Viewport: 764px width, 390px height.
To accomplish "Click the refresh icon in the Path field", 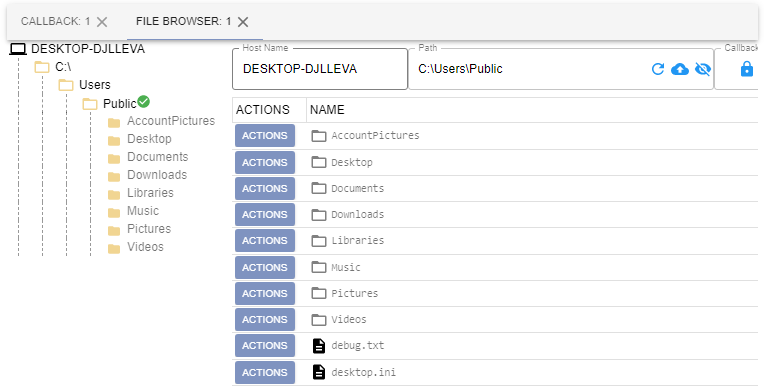I will pos(658,69).
